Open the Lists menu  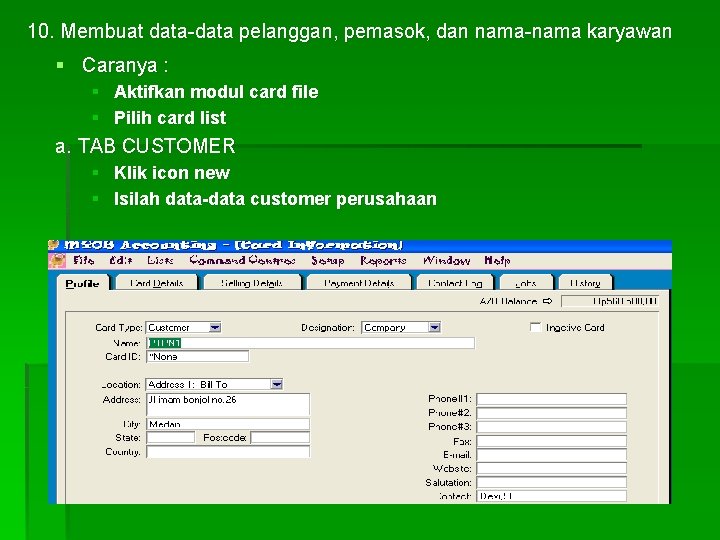[x=160, y=260]
